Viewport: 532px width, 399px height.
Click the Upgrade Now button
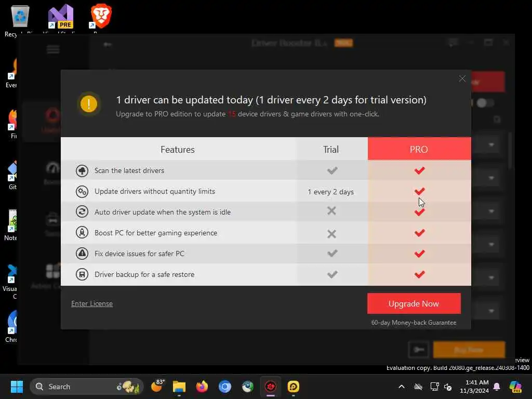coord(414,303)
